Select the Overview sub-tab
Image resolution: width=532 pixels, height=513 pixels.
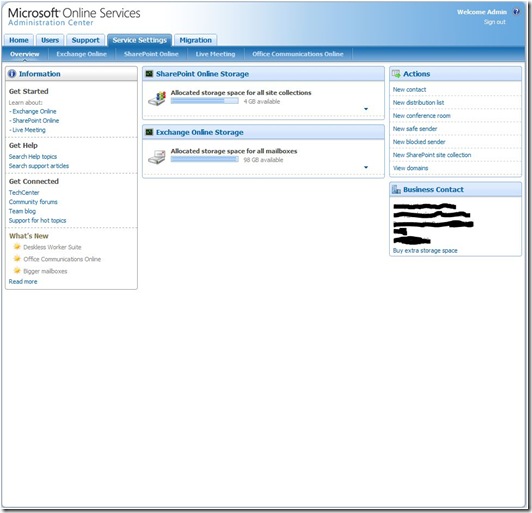coord(24,54)
